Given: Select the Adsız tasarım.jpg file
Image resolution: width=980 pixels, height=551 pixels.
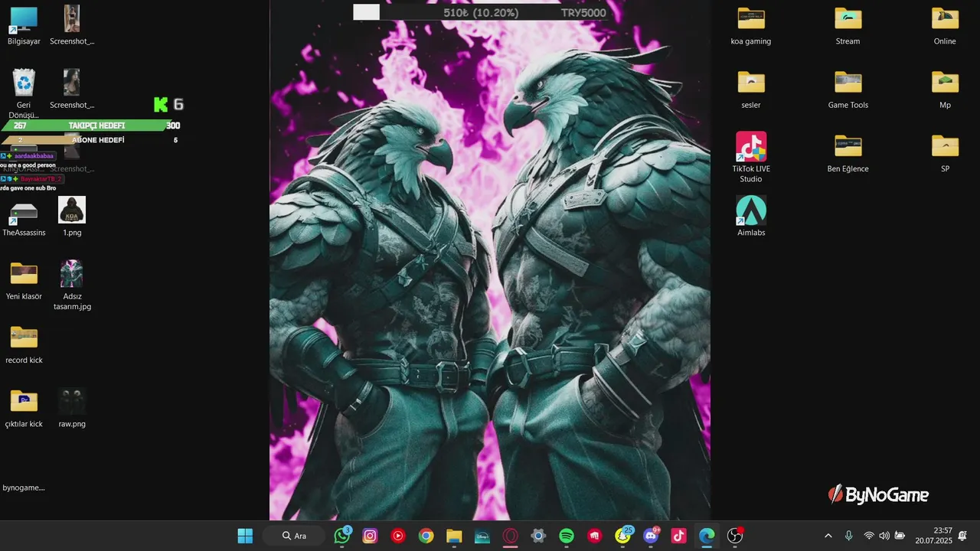Looking at the screenshot, I should (x=72, y=285).
